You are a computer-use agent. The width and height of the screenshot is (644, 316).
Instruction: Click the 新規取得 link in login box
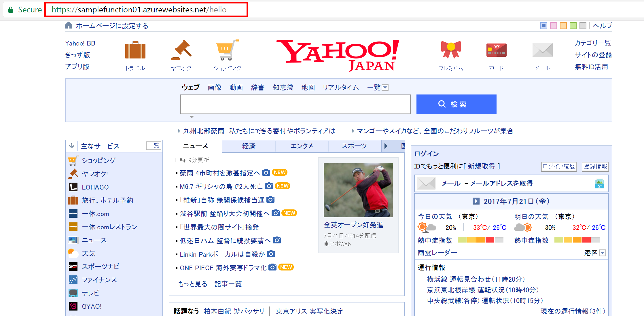tap(482, 166)
